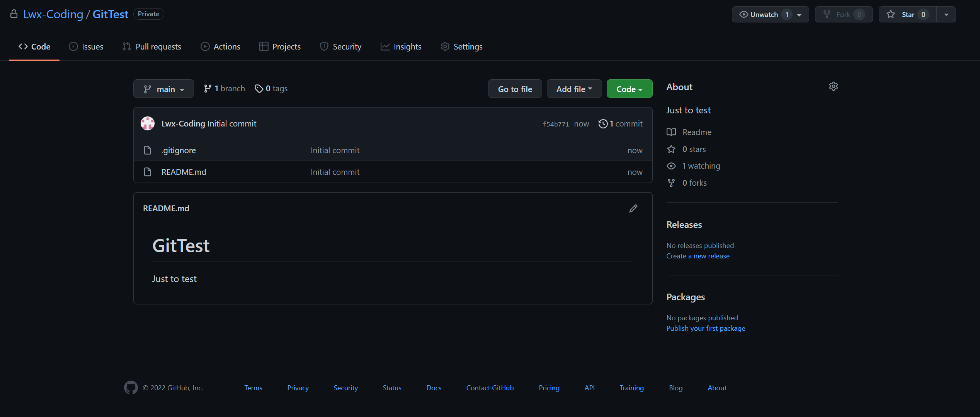Open the footer Status link

[x=392, y=388]
